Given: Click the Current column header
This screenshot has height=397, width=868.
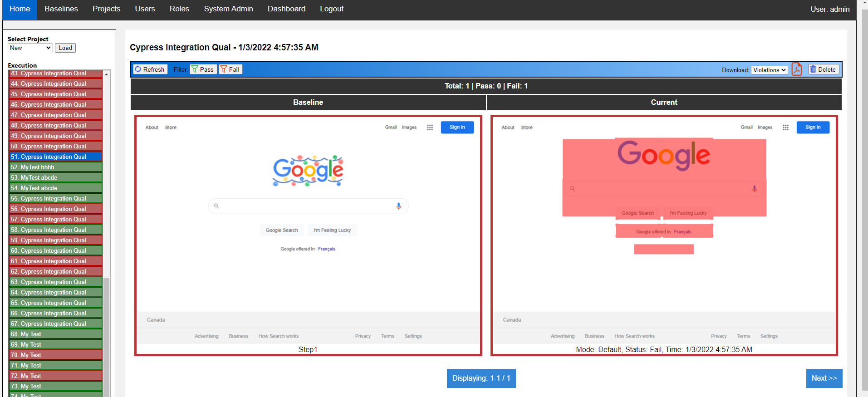Looking at the screenshot, I should (x=664, y=103).
